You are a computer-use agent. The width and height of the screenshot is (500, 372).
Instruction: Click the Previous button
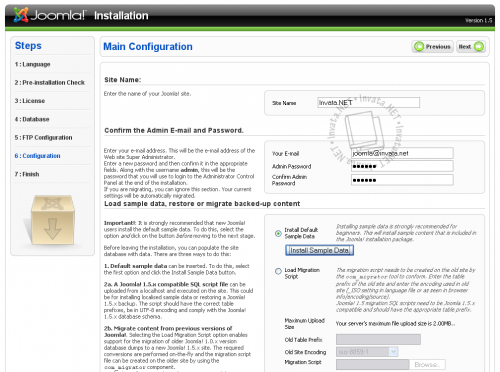click(432, 47)
